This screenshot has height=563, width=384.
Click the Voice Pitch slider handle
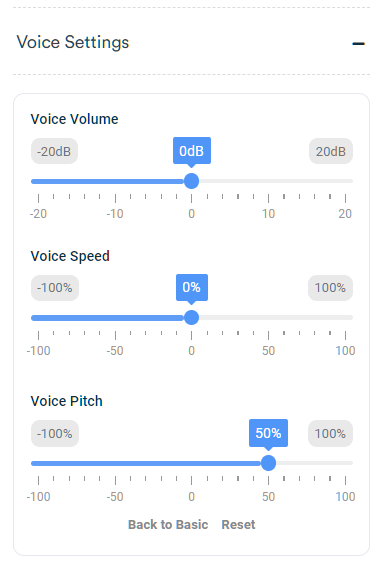(268, 463)
